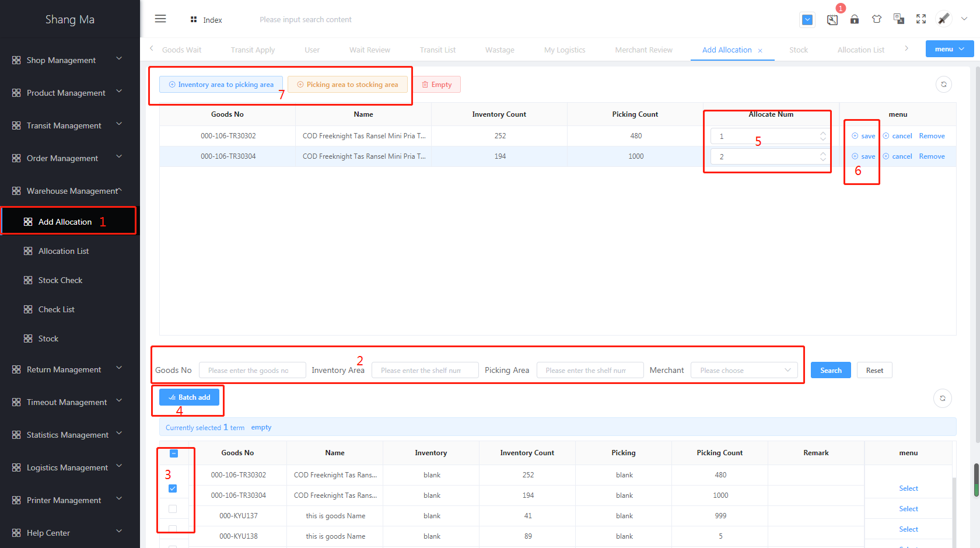
Task: Lock the screen with the padlock icon
Action: 855,19
